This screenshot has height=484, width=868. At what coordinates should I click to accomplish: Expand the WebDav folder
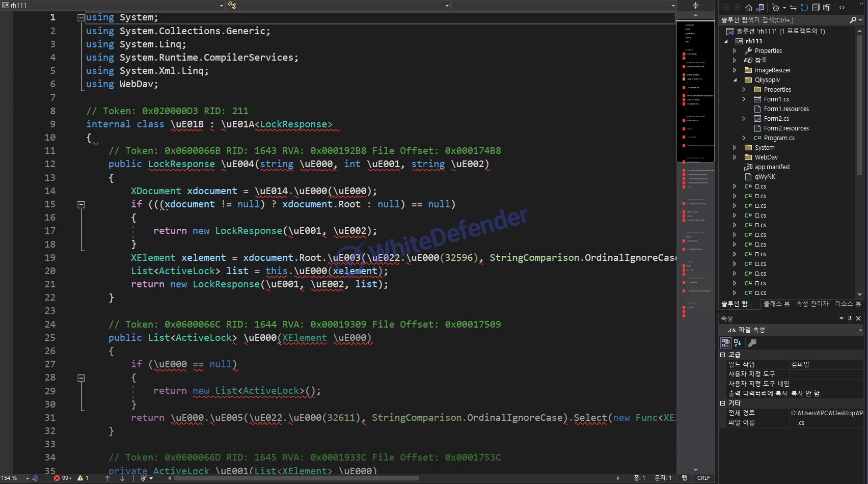coord(735,157)
